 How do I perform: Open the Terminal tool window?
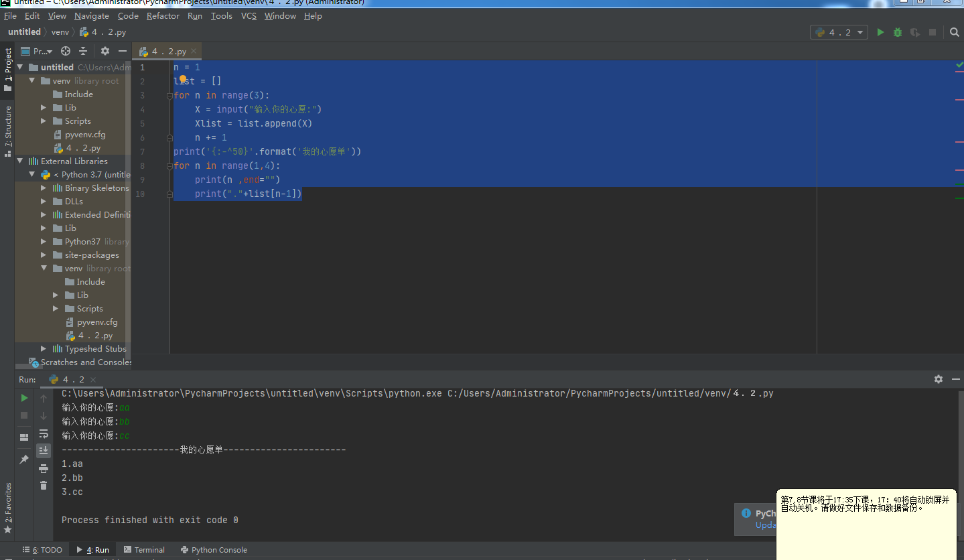(144, 550)
